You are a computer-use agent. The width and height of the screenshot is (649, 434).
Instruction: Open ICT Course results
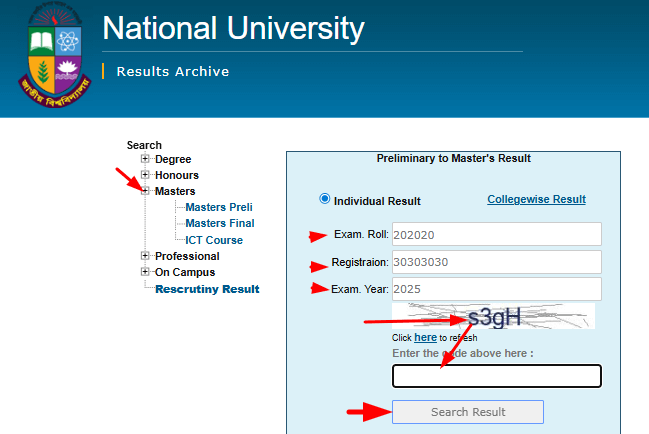214,240
